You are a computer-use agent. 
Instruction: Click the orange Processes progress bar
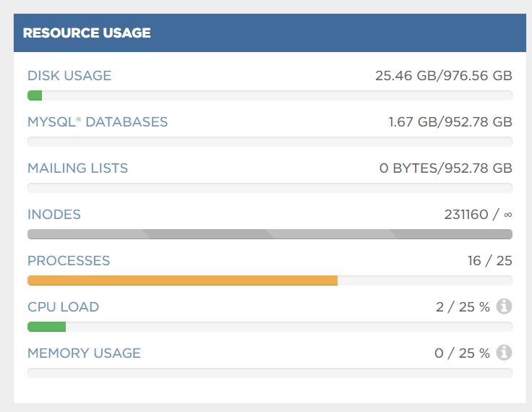[x=182, y=280]
